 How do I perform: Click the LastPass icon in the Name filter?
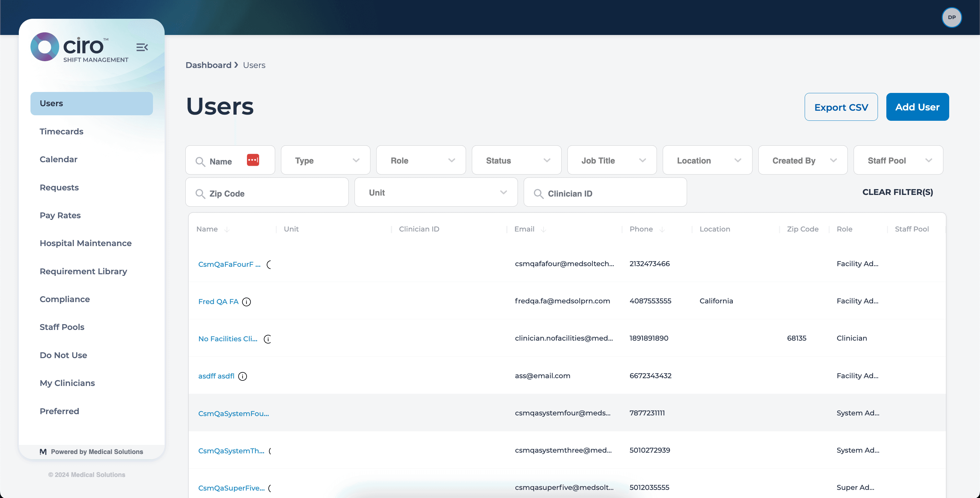click(x=252, y=160)
